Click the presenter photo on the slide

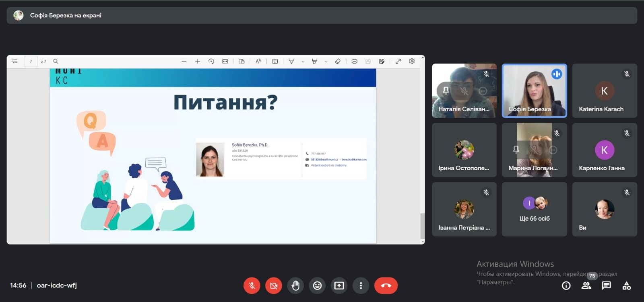coord(210,159)
